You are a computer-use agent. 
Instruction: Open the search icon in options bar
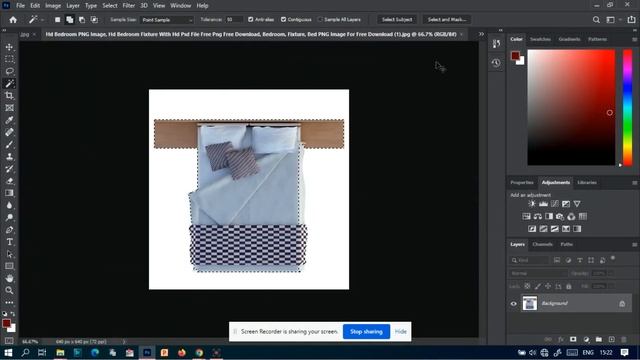click(x=596, y=20)
